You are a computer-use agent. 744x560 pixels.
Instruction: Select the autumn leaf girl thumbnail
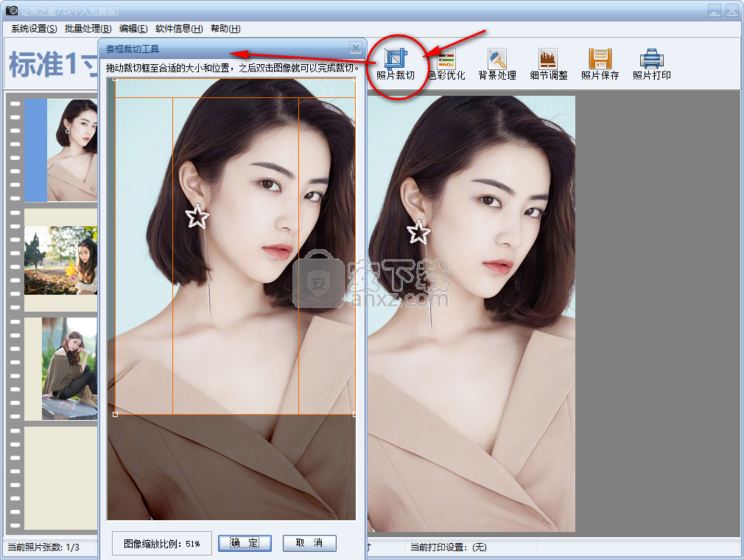tap(60, 261)
